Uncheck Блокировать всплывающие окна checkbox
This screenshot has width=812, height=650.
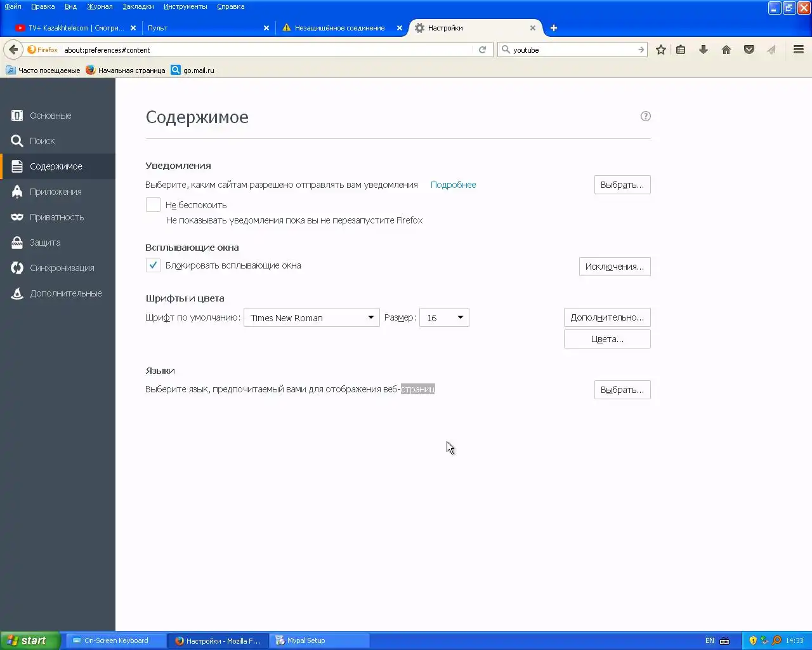(x=153, y=265)
